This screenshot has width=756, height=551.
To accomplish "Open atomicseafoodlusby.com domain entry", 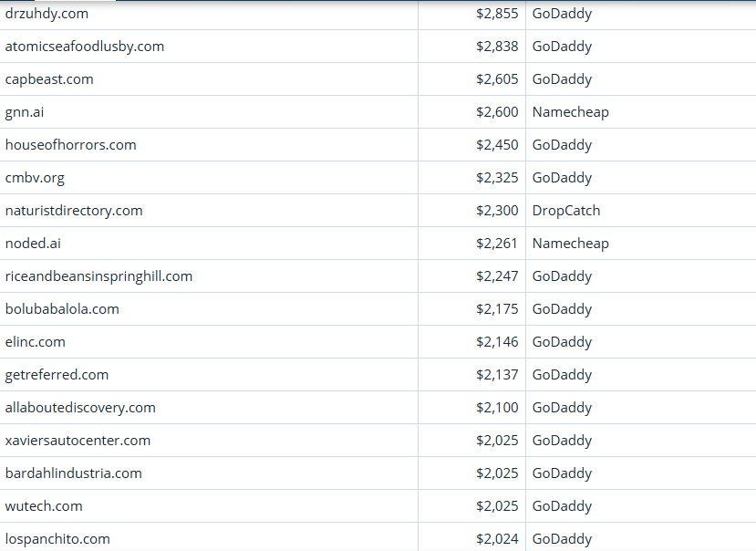I will coord(85,47).
